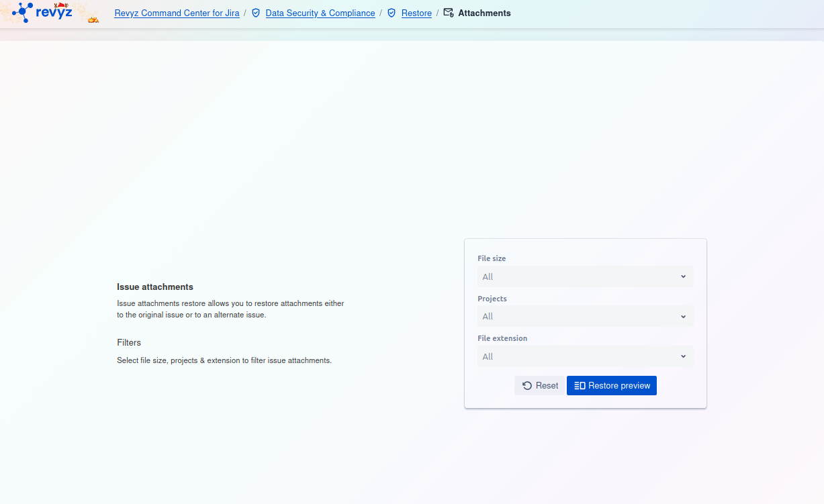Select the Attachments breadcrumb label

[484, 13]
